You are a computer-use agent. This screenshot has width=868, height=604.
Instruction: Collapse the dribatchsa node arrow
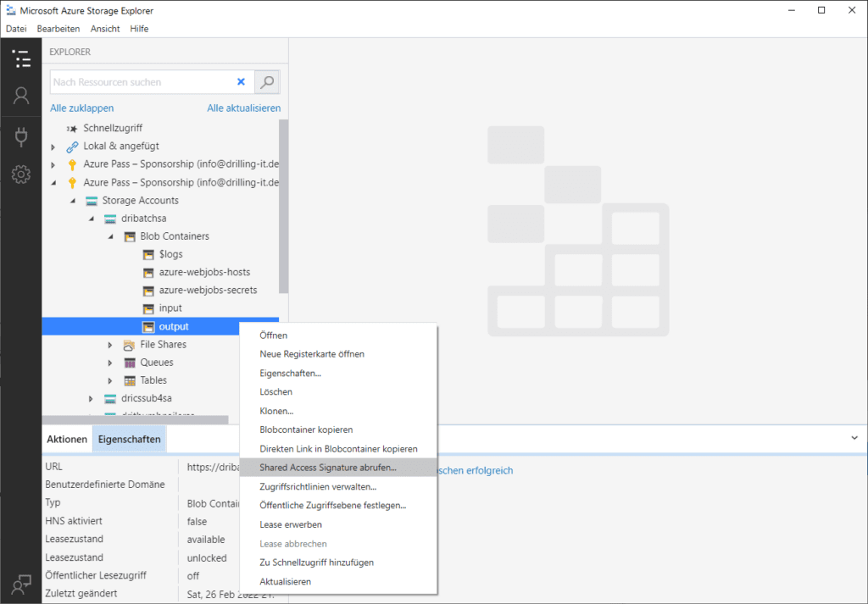pos(92,219)
